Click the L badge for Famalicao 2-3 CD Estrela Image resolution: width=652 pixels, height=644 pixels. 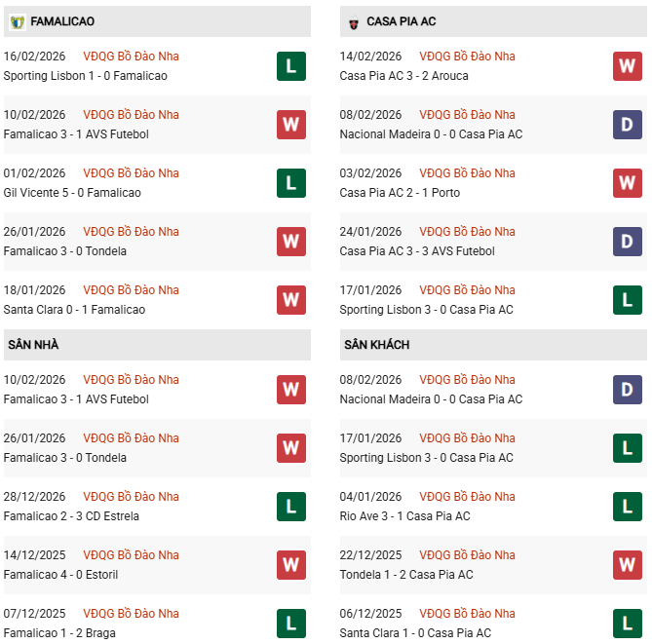tap(290, 507)
